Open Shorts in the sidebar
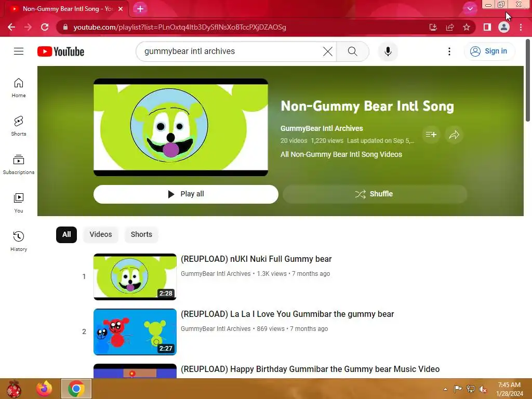This screenshot has width=532, height=399. coord(19,126)
